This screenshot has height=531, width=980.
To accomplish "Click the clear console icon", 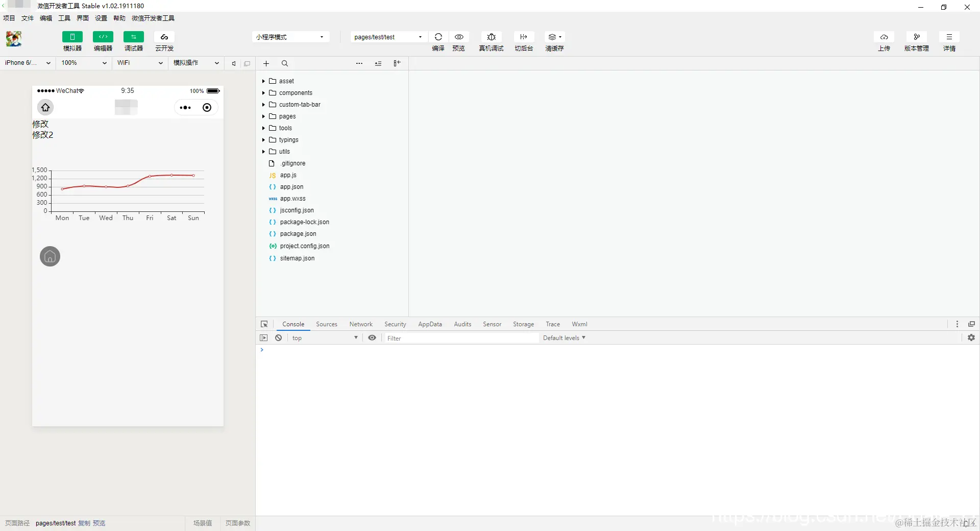I will [279, 338].
